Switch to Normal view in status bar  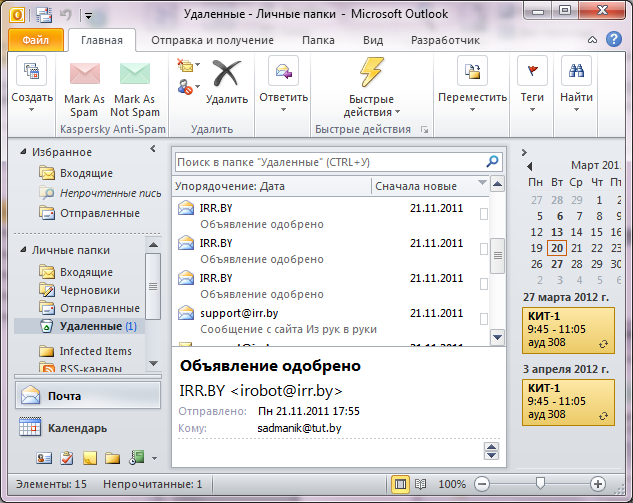pos(400,484)
